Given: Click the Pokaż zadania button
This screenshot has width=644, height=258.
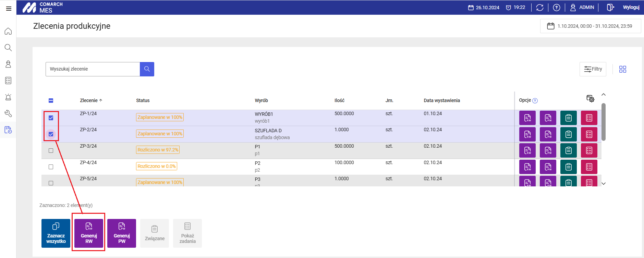Looking at the screenshot, I should (x=187, y=233).
